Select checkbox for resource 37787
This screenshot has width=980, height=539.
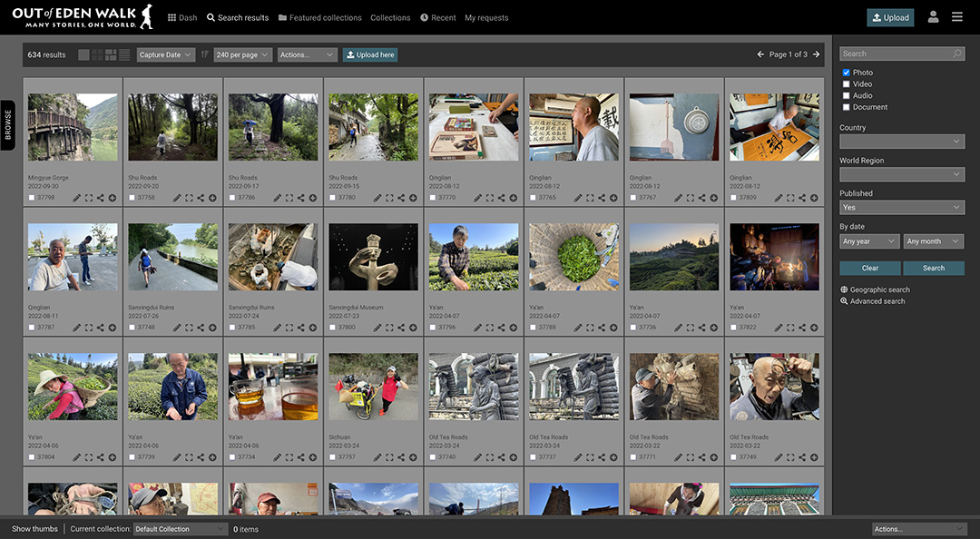32,328
